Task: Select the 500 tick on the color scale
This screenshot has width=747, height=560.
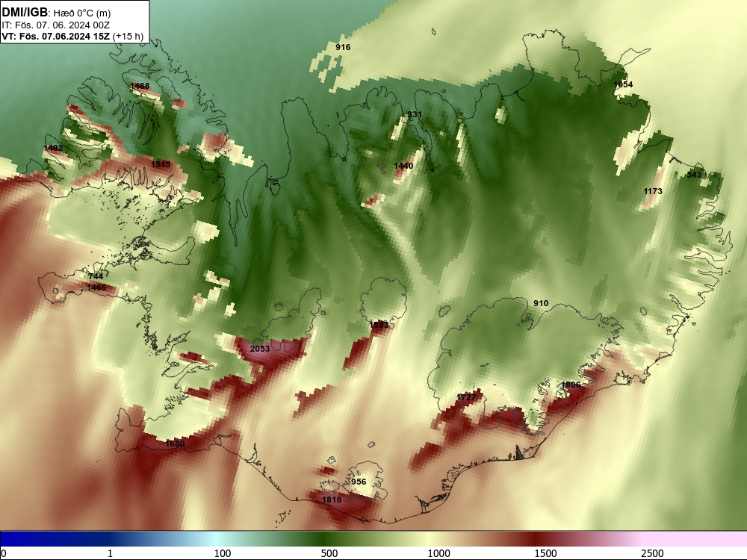Action: tap(329, 553)
